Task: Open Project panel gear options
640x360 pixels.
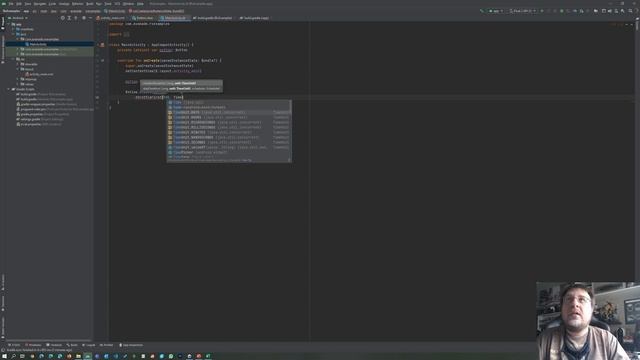Action: click(x=84, y=18)
